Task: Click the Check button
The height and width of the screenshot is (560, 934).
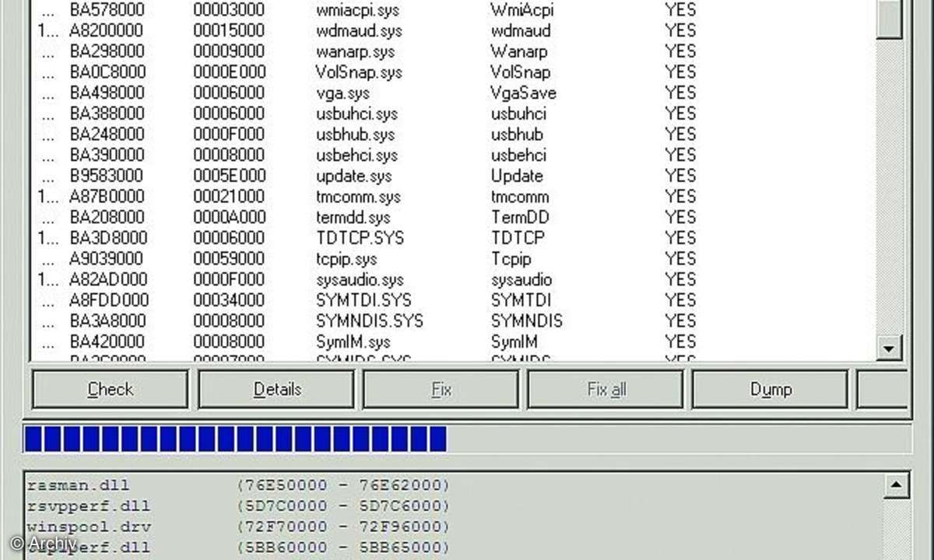Action: (x=110, y=389)
